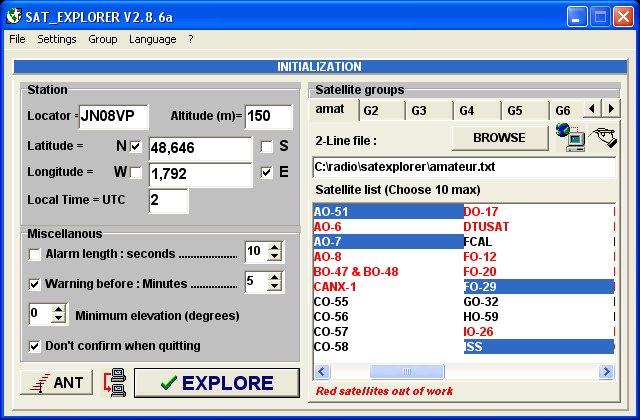Click the globe-and-computer download icon
This screenshot has width=640, height=420.
pyautogui.click(x=570, y=138)
